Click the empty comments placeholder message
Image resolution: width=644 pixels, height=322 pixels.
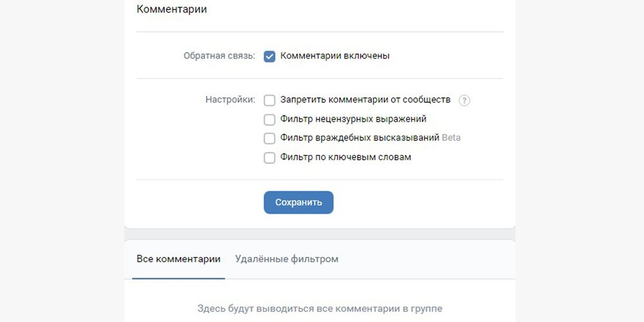(320, 308)
